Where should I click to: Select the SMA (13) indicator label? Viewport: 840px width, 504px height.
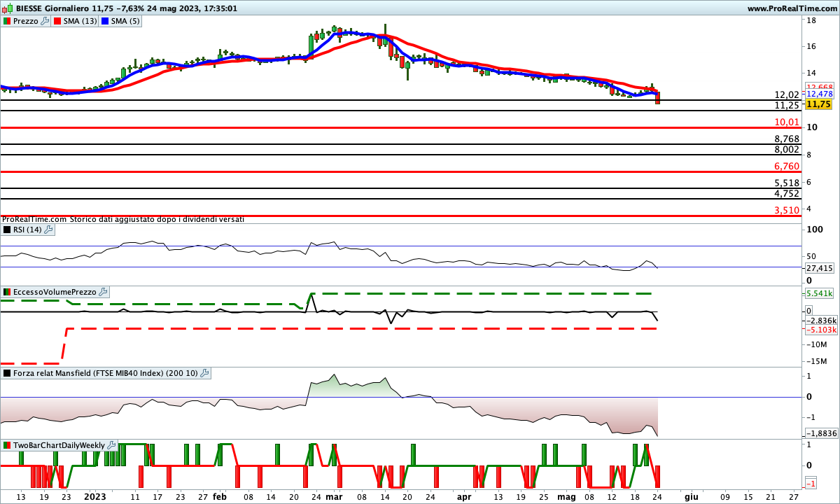(x=80, y=21)
